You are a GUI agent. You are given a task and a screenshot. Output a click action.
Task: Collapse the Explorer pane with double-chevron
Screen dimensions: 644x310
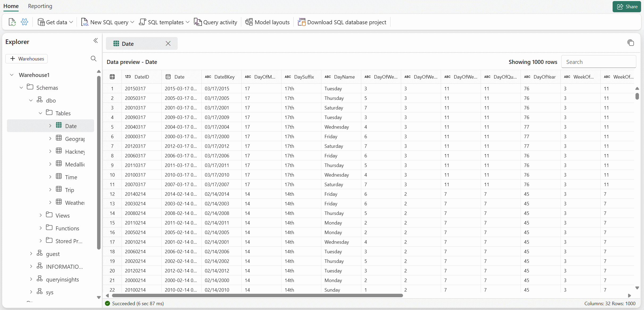pos(95,40)
